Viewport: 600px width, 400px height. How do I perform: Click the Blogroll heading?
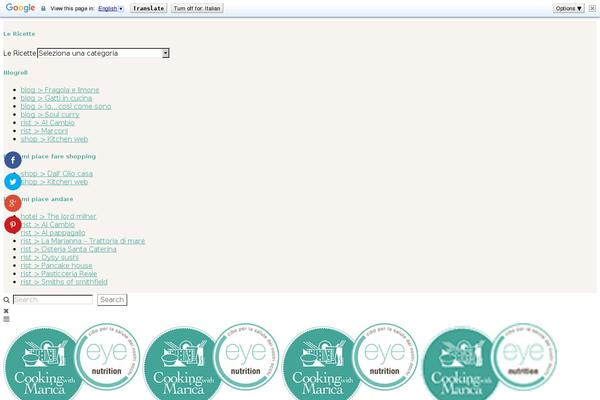click(16, 73)
